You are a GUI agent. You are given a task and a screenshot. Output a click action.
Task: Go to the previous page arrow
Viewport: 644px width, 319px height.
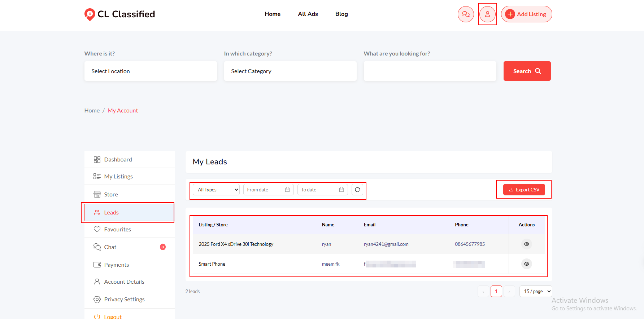(x=483, y=291)
